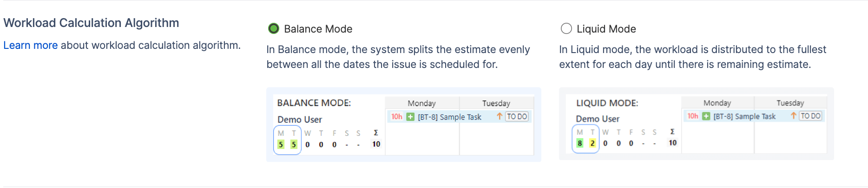Click green plus icon in Liquid Mode preview
Image resolution: width=868 pixels, height=188 pixels.
pos(706,116)
